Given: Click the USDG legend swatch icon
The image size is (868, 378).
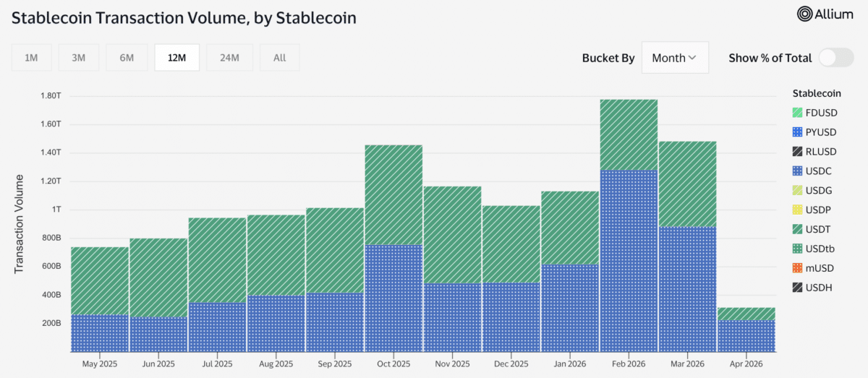Looking at the screenshot, I should 798,191.
